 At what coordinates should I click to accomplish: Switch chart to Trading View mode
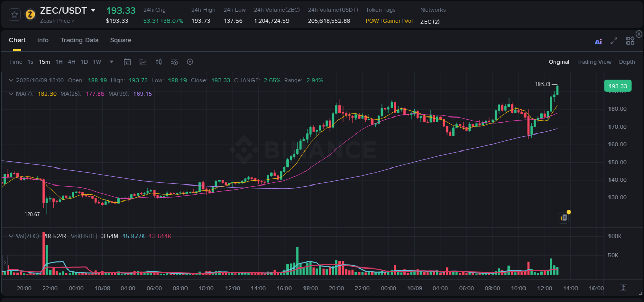click(594, 62)
